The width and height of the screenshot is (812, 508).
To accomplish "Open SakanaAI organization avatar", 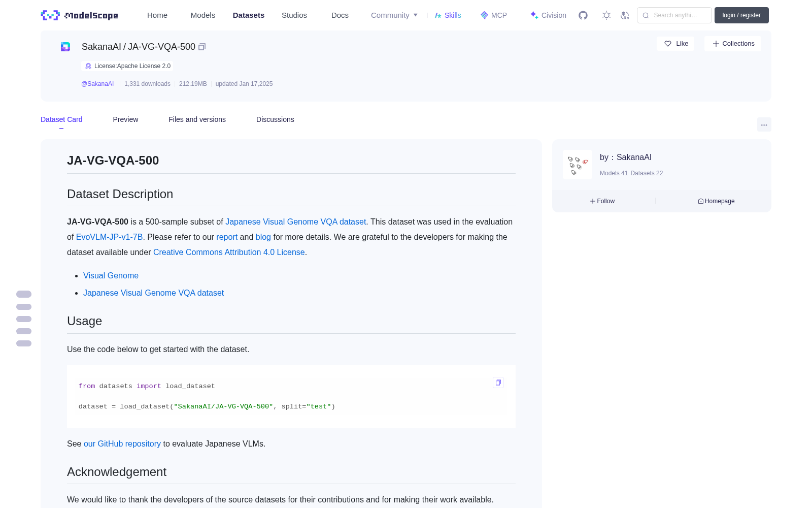I will tap(578, 165).
